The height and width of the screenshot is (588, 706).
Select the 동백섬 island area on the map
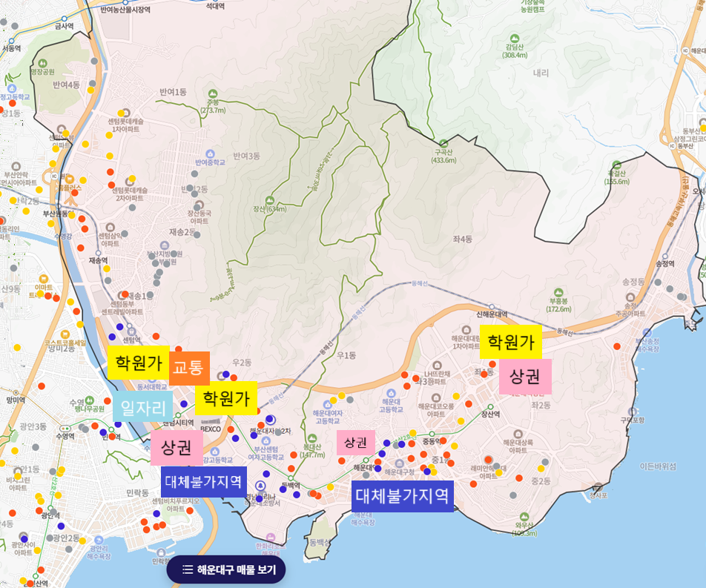coord(320,542)
